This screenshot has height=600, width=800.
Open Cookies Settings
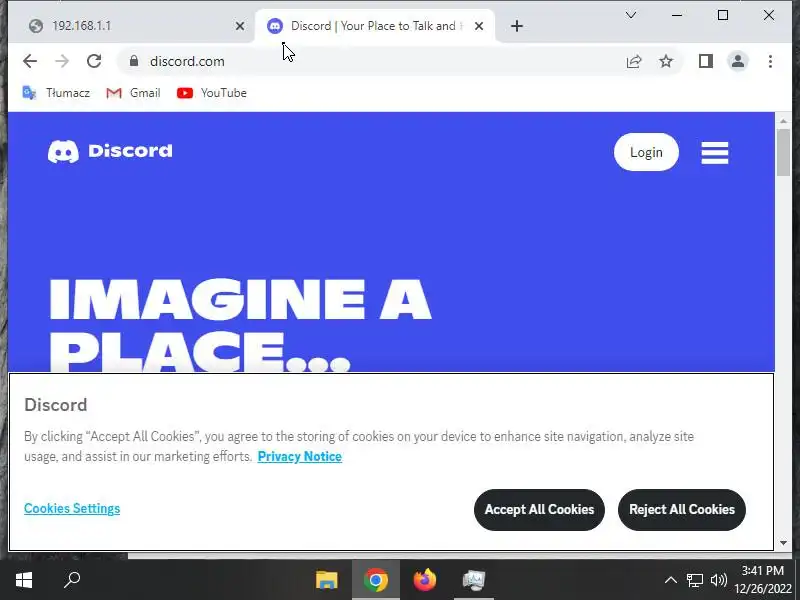pyautogui.click(x=72, y=509)
